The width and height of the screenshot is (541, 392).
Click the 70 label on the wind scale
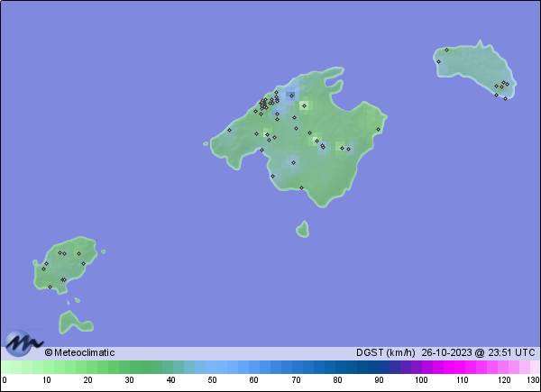tap(296, 380)
